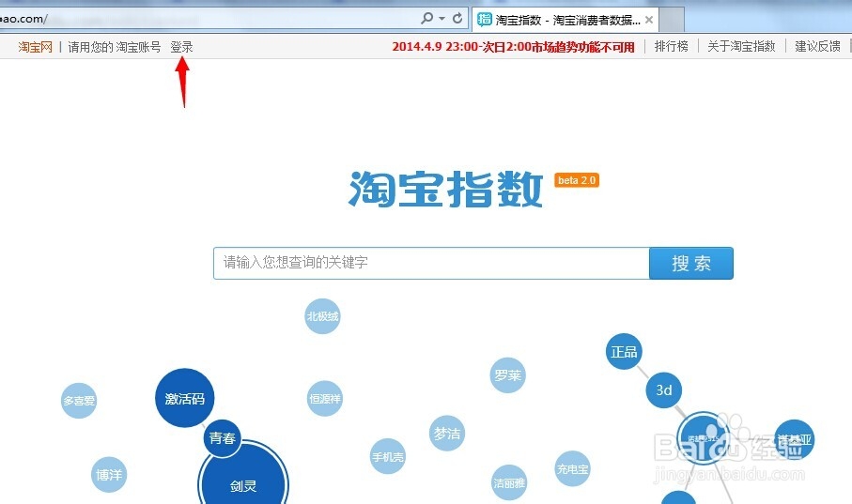This screenshot has height=504, width=852.
Task: Open the 淘宝网 link
Action: [x=35, y=47]
